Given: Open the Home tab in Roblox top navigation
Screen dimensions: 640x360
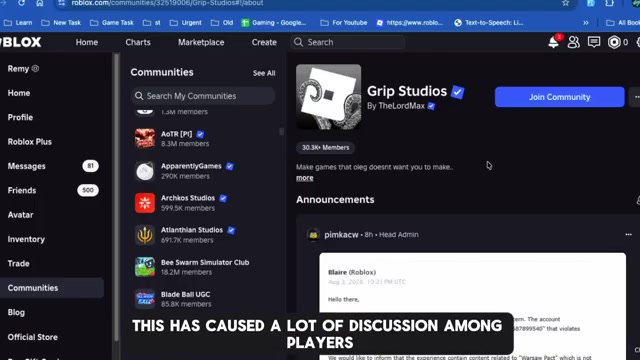Looking at the screenshot, I should 87,42.
